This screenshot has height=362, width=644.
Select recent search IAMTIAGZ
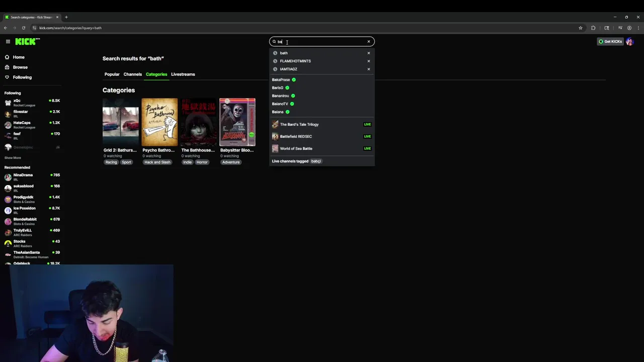pos(322,69)
